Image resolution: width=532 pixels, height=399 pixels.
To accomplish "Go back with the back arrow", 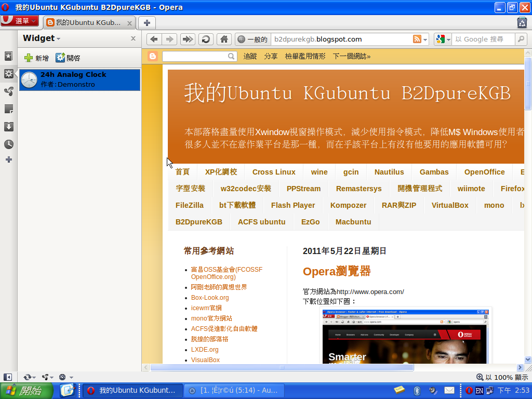I will point(154,39).
